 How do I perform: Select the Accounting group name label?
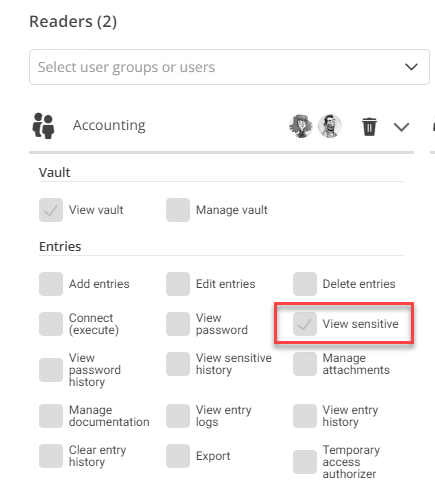[109, 126]
